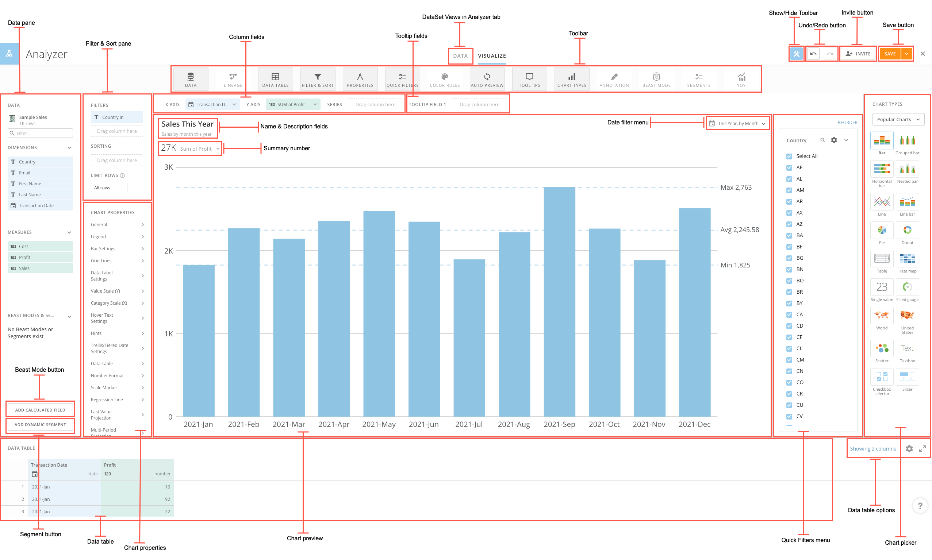Image resolution: width=932 pixels, height=560 pixels.
Task: Open the Showing 2 columns link
Action: point(873,448)
